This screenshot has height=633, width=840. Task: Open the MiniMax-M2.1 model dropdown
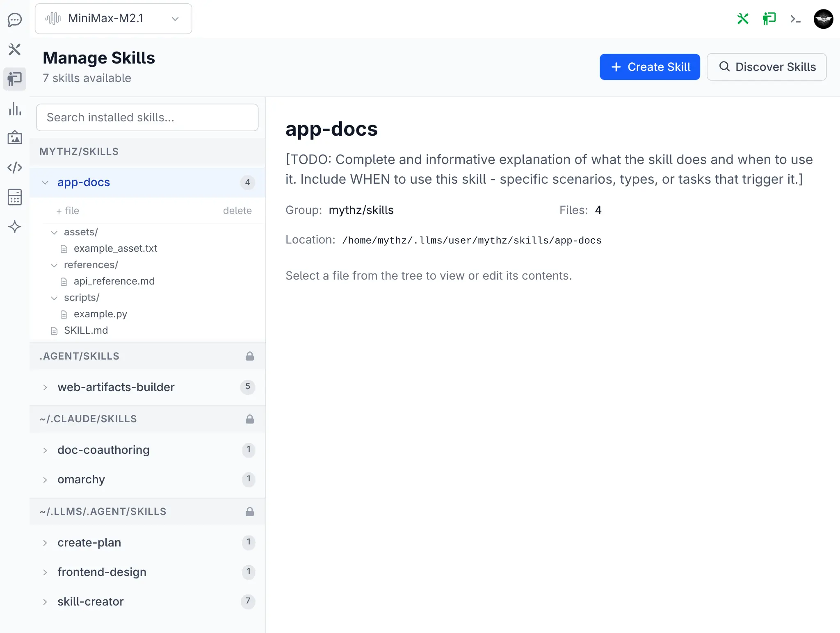tap(113, 19)
